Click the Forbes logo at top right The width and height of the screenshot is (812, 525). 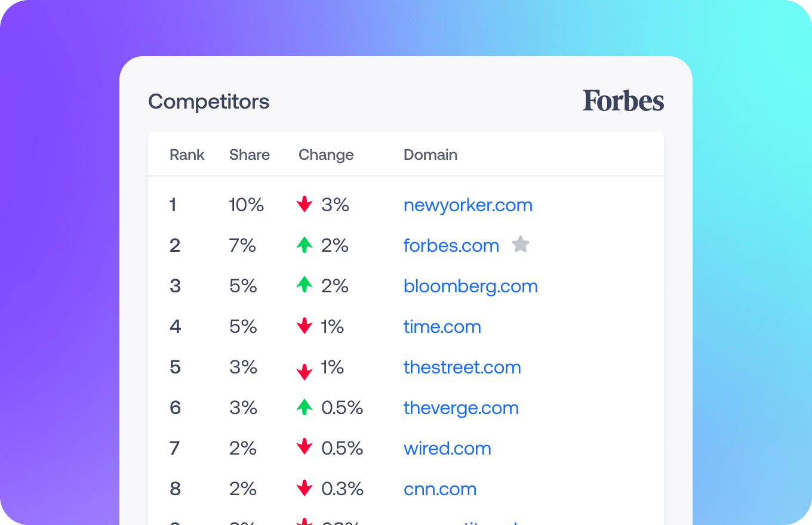click(623, 101)
